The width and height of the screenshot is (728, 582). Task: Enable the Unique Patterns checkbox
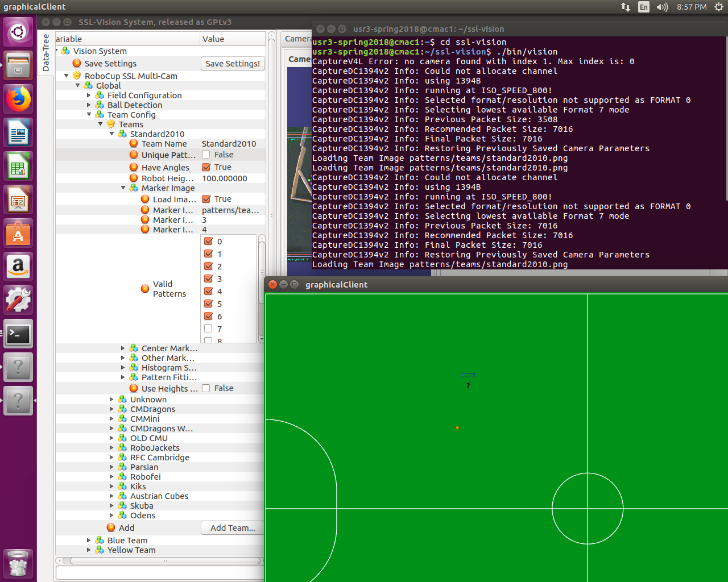206,155
